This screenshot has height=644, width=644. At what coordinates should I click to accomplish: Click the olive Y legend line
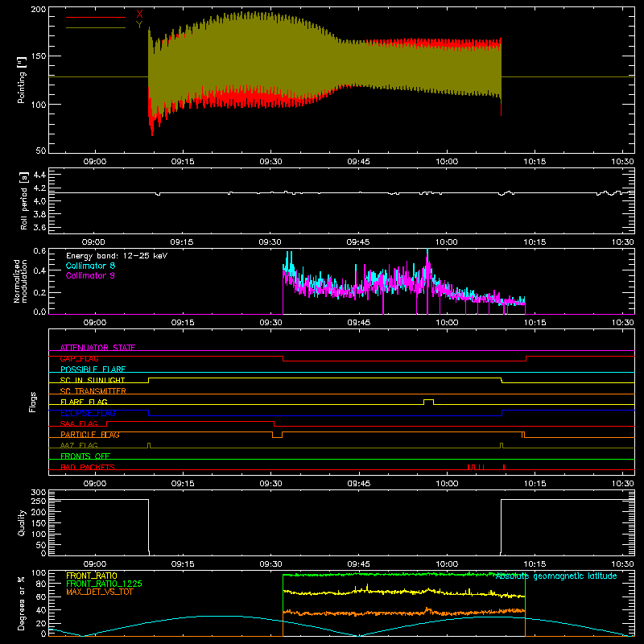click(96, 28)
